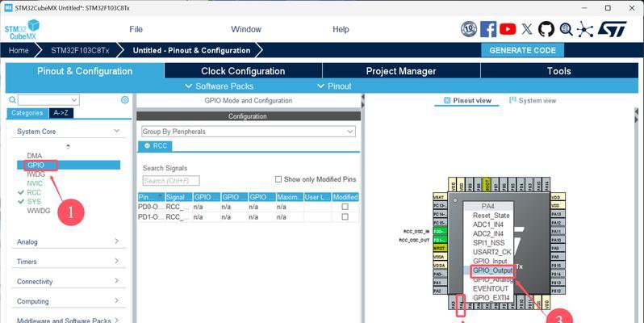Click the magnifier icon in categories panel

tap(12, 100)
